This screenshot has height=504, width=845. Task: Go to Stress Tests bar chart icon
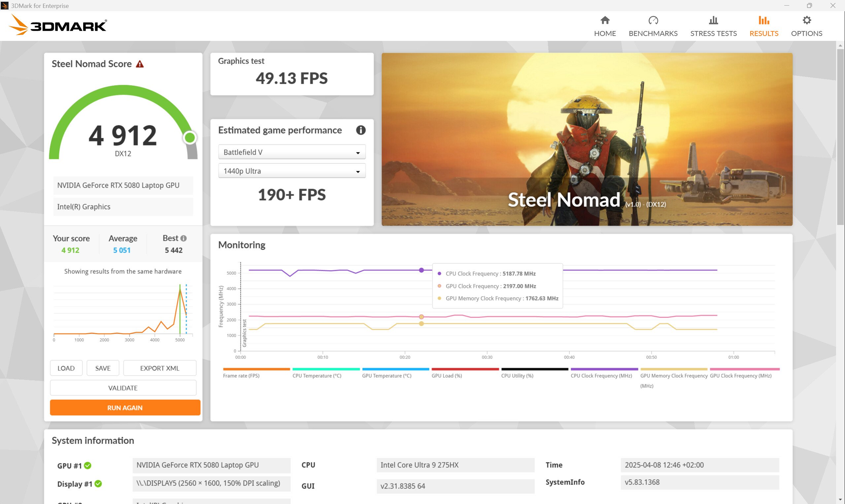click(713, 20)
